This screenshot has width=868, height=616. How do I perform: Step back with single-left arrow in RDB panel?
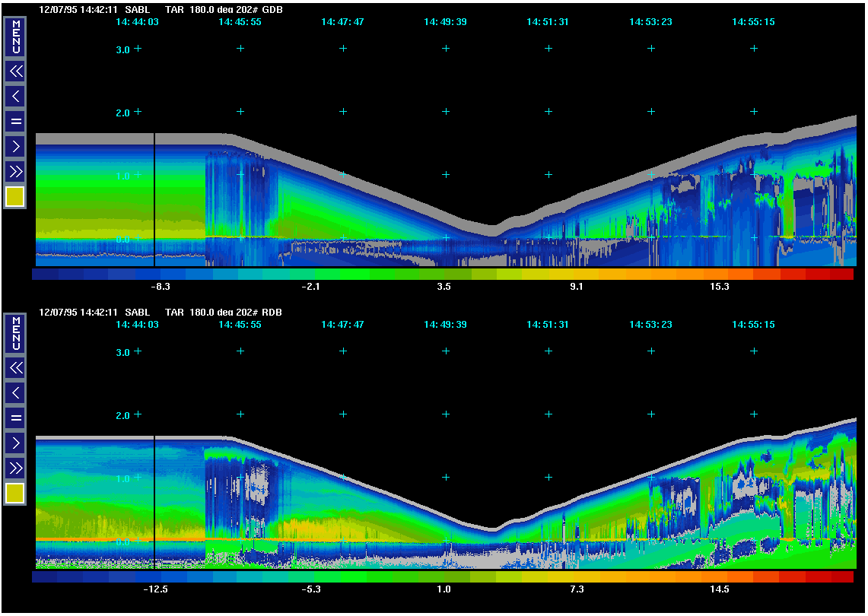(x=15, y=392)
